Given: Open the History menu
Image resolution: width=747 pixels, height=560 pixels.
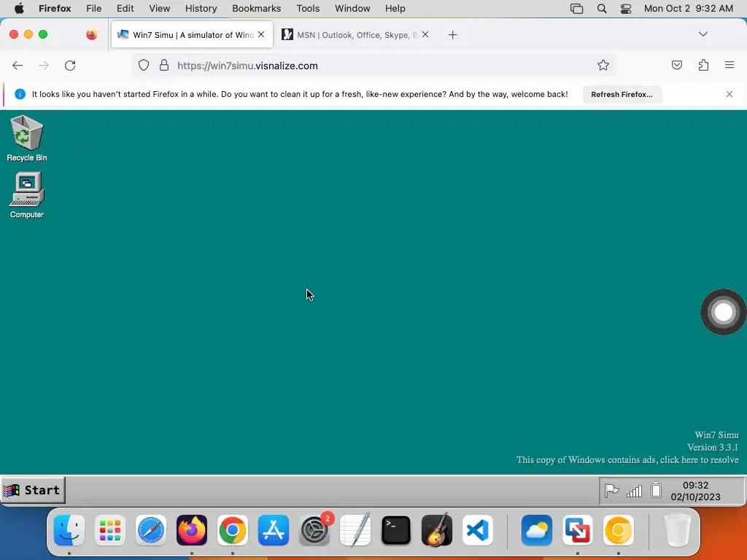Looking at the screenshot, I should click(201, 9).
